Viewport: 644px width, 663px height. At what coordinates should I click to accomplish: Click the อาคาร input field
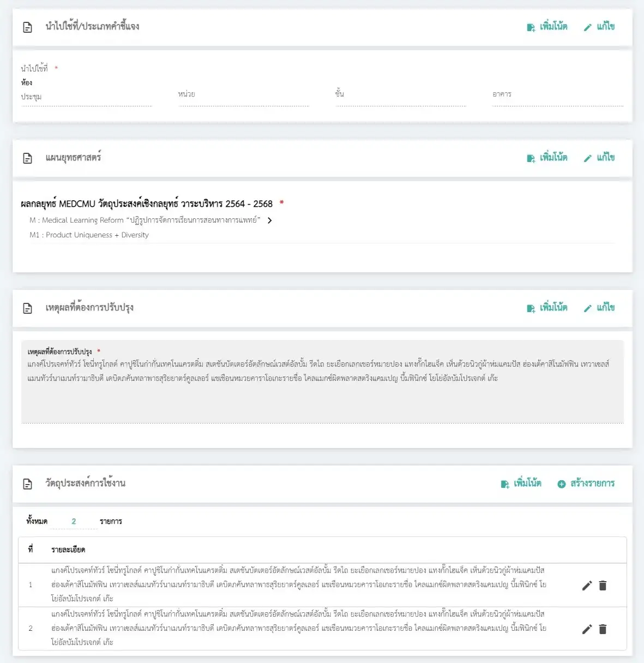point(557,97)
